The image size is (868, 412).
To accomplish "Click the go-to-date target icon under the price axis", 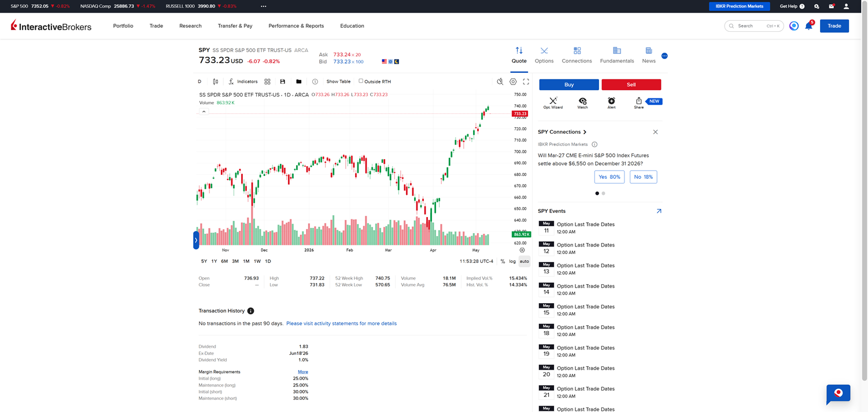I will (x=522, y=251).
